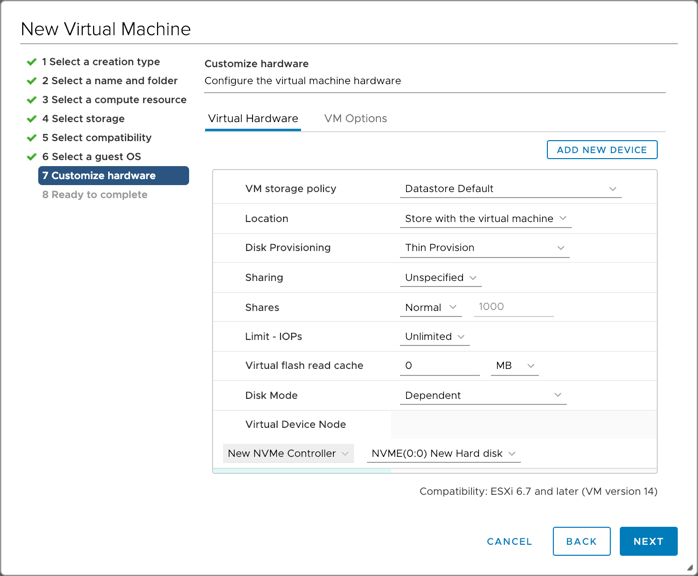Open the NVME(0:0) New Hard disk dropdown
The height and width of the screenshot is (576, 698).
[443, 454]
